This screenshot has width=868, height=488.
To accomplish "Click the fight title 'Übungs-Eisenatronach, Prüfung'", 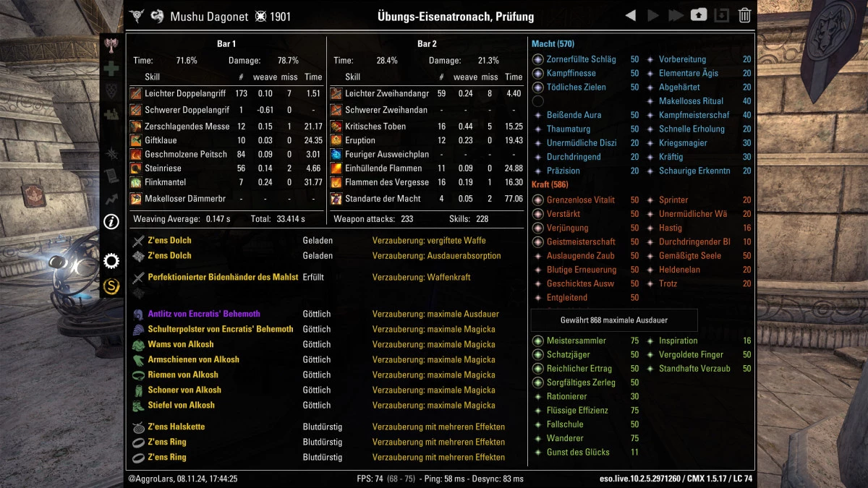I will tap(456, 16).
